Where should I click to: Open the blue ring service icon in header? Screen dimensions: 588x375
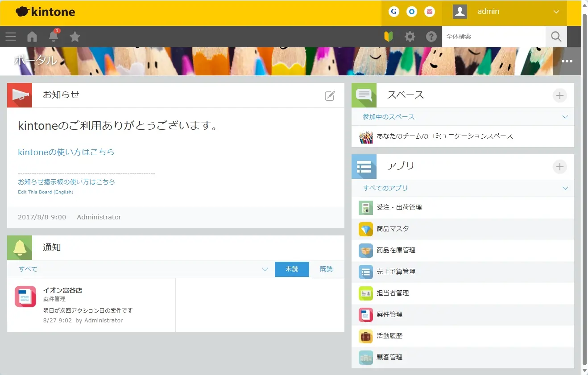click(x=412, y=12)
